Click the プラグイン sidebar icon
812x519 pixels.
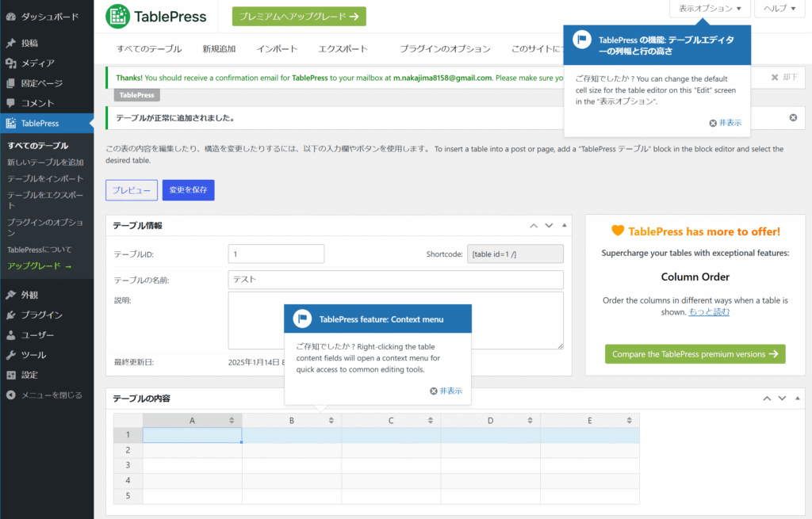click(x=10, y=315)
